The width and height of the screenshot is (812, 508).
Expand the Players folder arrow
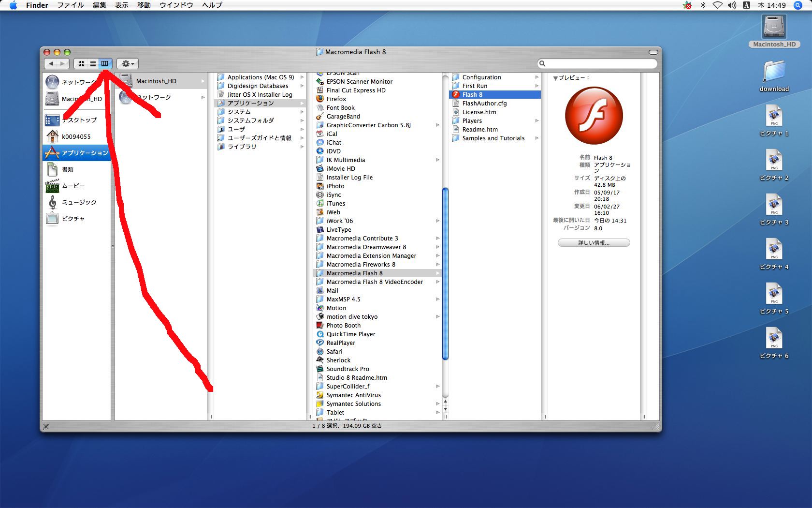point(536,120)
